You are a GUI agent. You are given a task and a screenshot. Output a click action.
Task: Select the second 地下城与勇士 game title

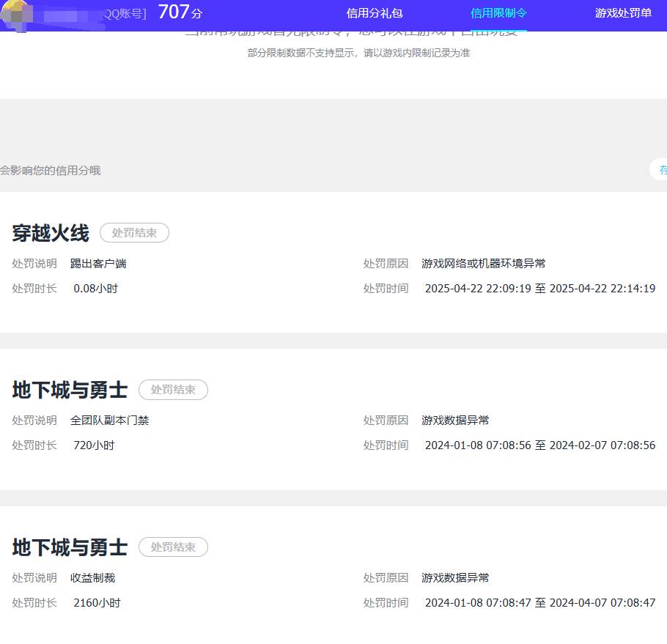pos(70,547)
